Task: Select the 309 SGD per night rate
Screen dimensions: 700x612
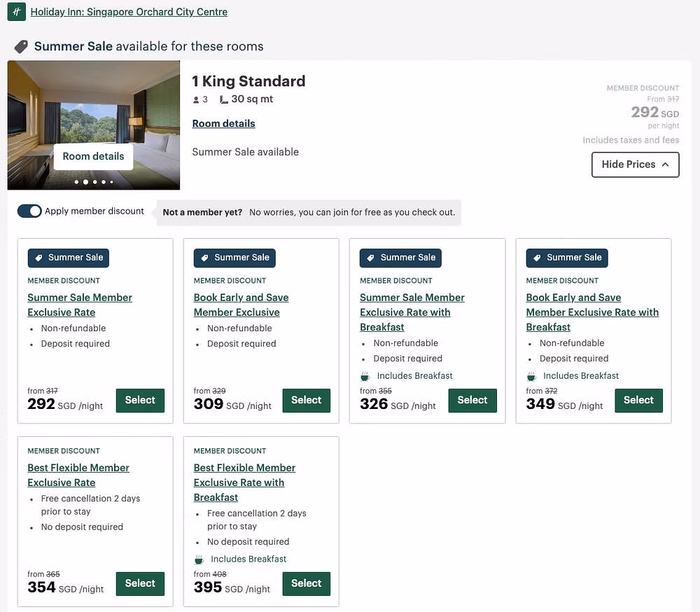Action: [x=307, y=401]
